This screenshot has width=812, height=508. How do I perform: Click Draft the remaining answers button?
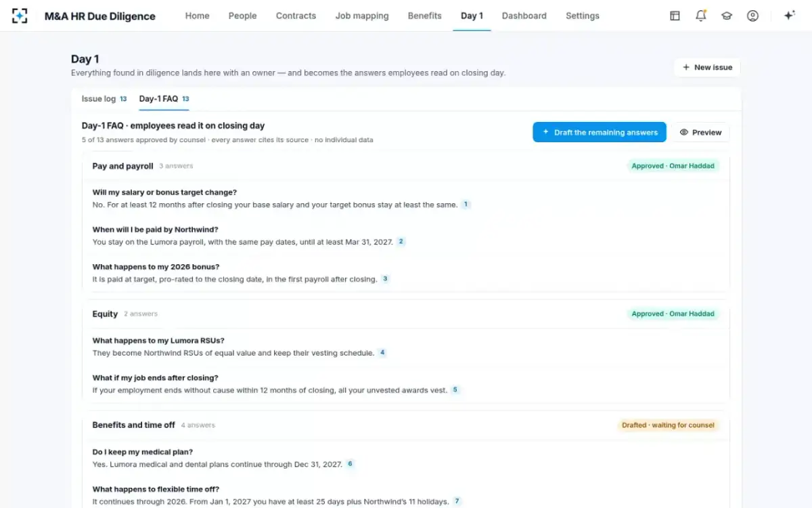(600, 132)
